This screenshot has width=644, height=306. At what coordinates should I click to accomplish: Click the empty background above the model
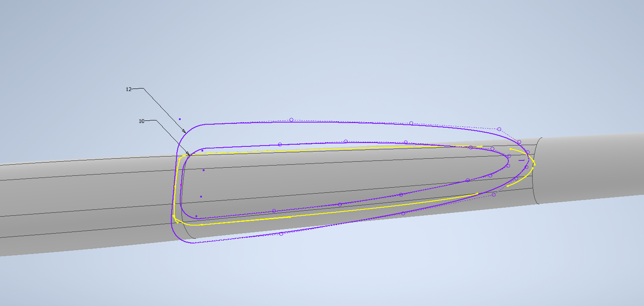click(x=319, y=51)
